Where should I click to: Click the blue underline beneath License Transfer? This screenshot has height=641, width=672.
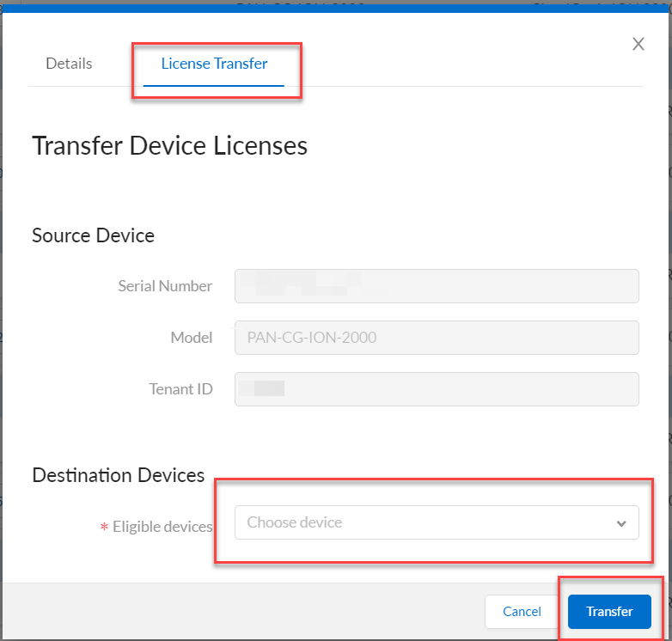click(x=214, y=86)
